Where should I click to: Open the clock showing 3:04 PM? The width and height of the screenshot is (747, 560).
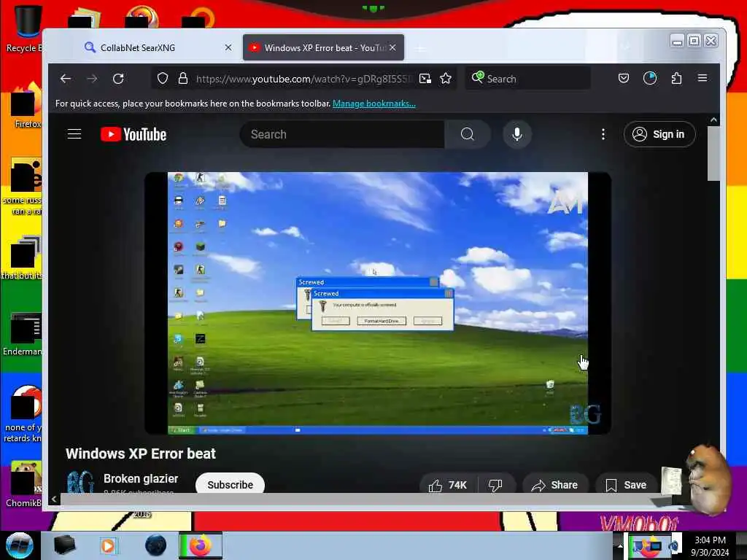pos(710,545)
